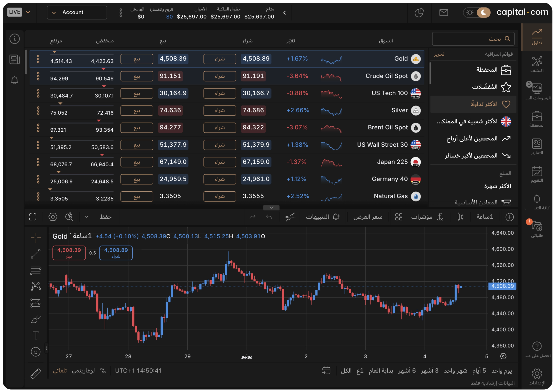Collapse the drawing tools sidebar arrow

tap(46, 348)
